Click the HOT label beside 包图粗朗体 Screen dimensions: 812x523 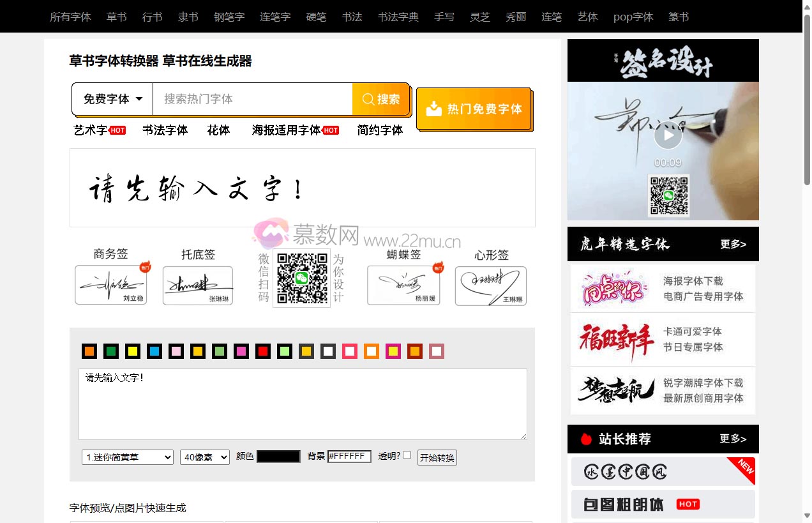click(x=688, y=504)
